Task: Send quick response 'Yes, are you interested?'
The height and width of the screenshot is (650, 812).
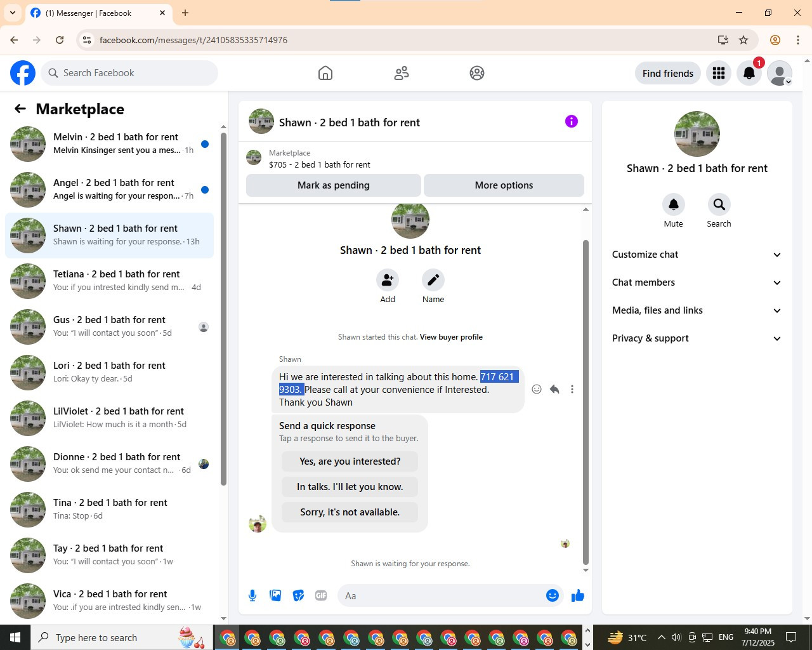Action: click(x=350, y=461)
